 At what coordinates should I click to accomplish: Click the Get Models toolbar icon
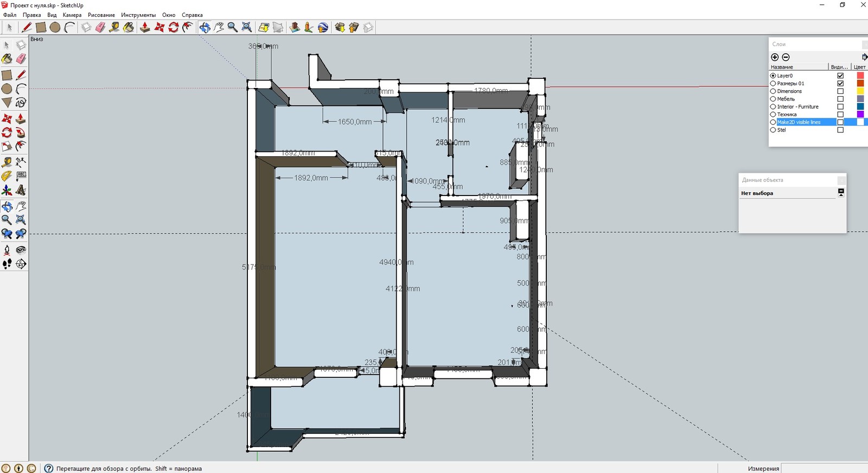point(264,27)
